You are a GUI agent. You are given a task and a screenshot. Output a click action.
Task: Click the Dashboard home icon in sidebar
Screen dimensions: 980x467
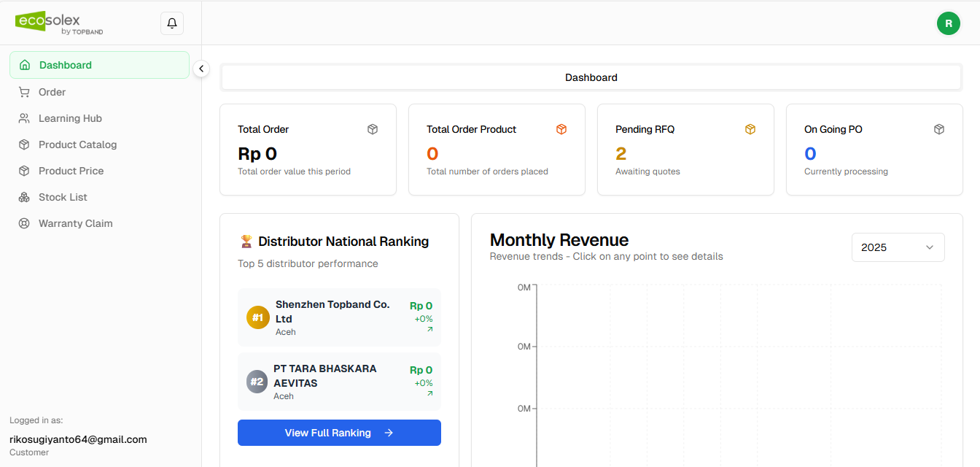point(25,65)
